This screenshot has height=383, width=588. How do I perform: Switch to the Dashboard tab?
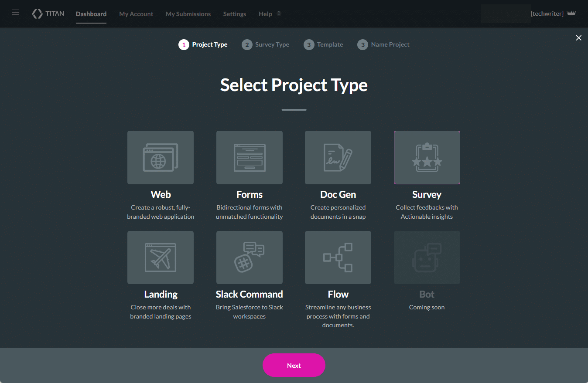click(91, 14)
